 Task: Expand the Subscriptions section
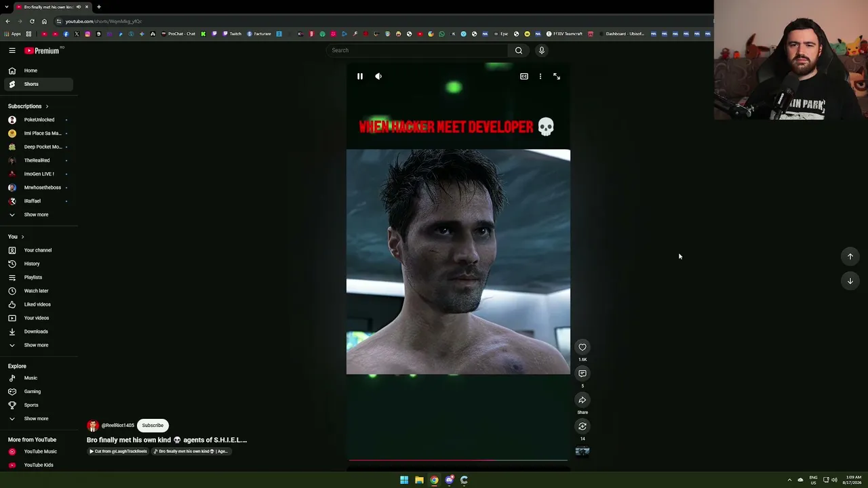pyautogui.click(x=28, y=106)
